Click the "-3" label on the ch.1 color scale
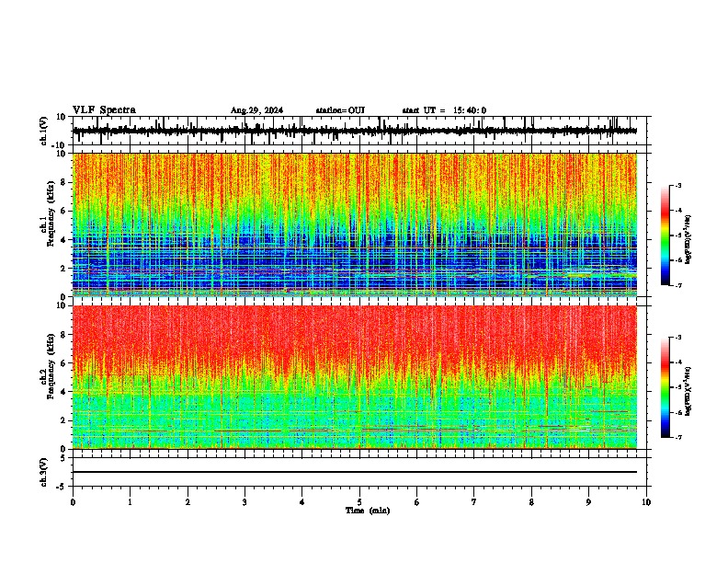Viewport: 728px width, 563px height. (x=677, y=185)
